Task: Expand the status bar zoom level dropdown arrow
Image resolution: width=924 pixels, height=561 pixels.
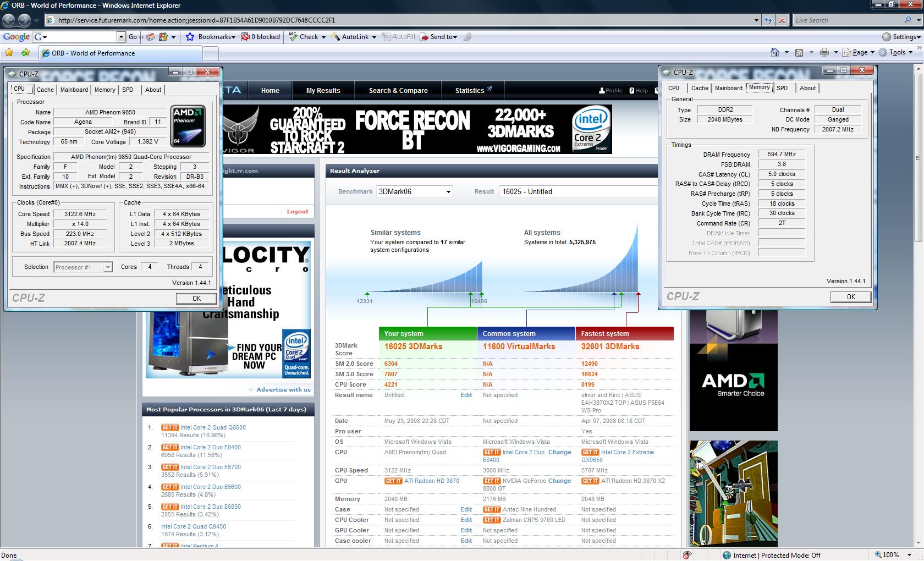Action: click(910, 555)
